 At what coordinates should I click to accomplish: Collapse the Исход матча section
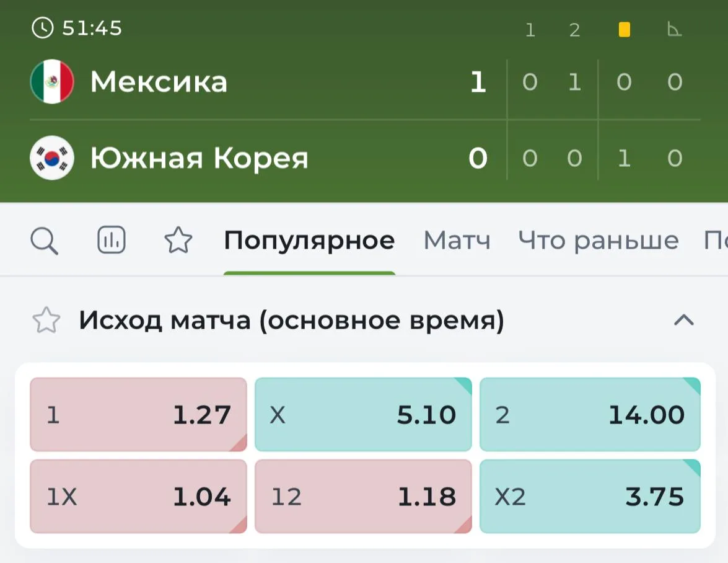684,320
